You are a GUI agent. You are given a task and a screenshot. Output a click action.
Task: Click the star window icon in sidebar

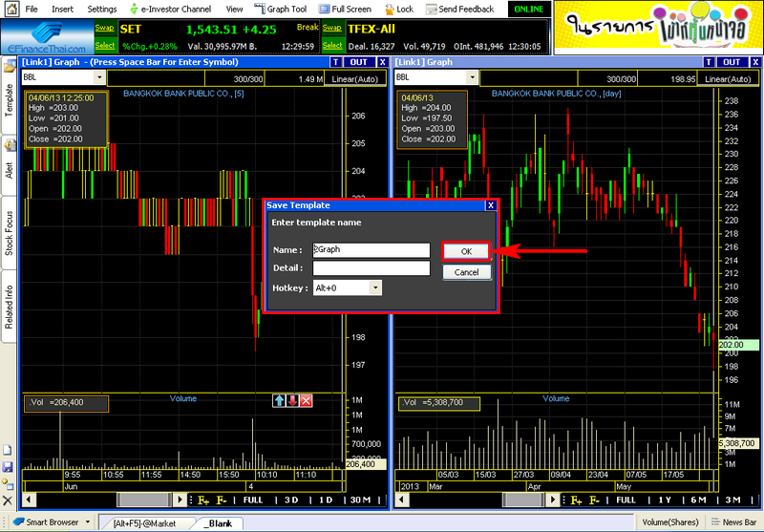click(x=8, y=484)
